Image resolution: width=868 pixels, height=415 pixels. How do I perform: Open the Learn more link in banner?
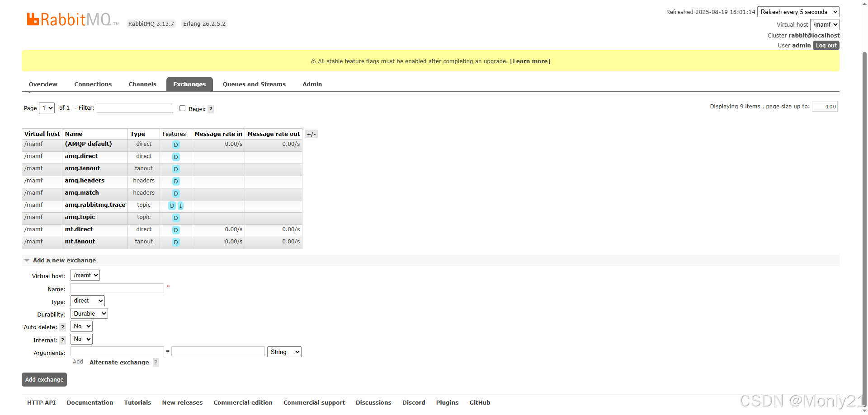[530, 61]
